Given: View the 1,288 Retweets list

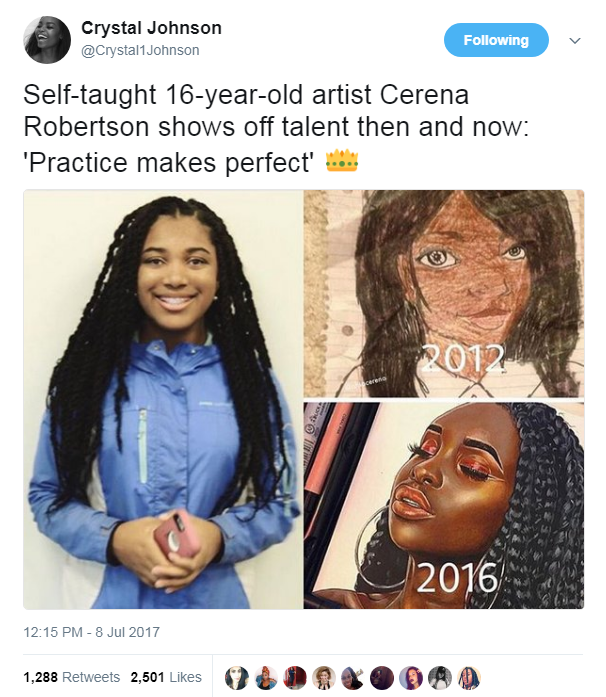Looking at the screenshot, I should coord(71,677).
